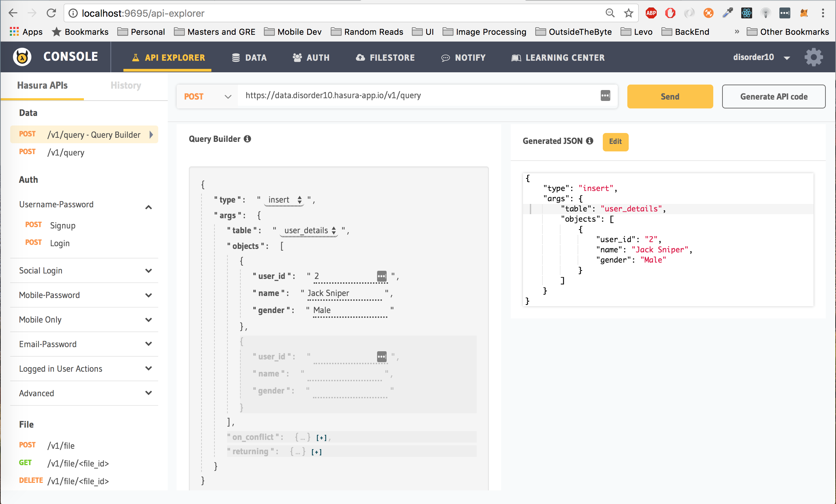Switch to History tab
The image size is (836, 504).
[x=126, y=85]
